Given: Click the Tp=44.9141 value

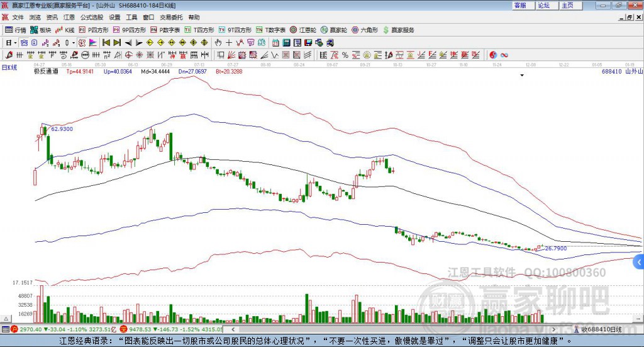Looking at the screenshot, I should point(80,71).
